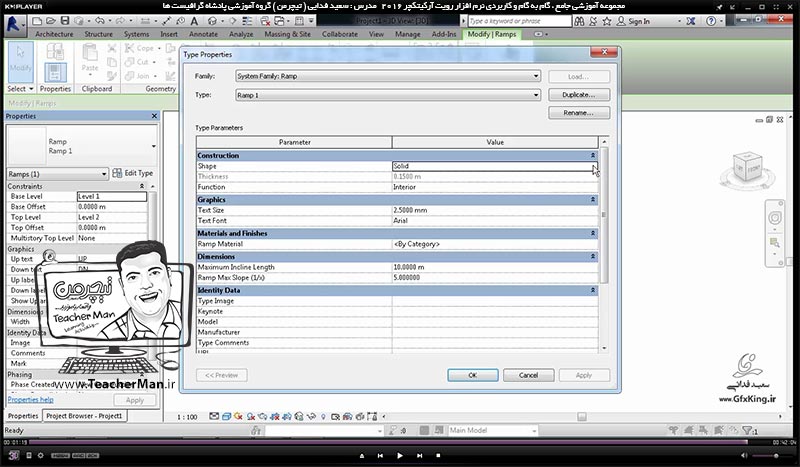Screen dimensions: 800x467
Task: Click the KMPlayer stop button
Action: (x=438, y=455)
